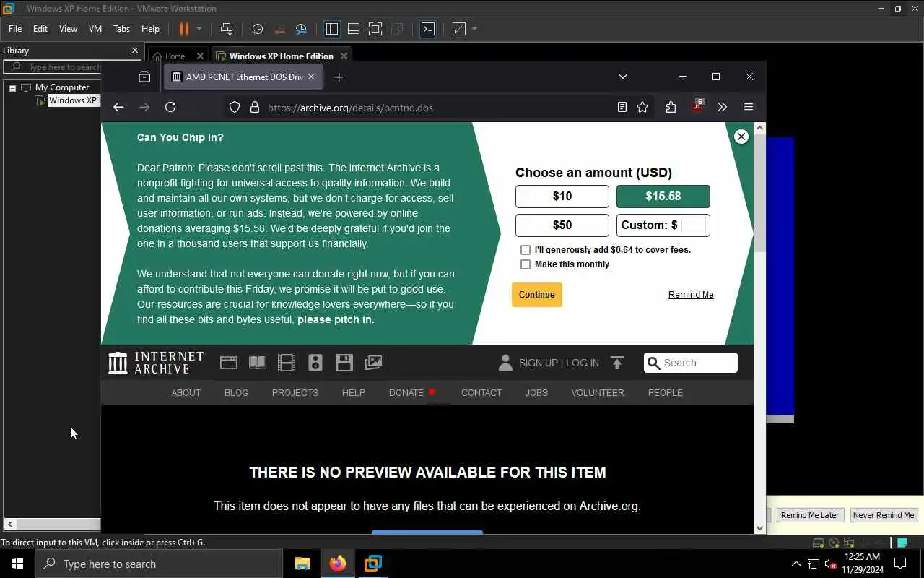This screenshot has height=578, width=924.
Task: Close the Library panel
Action: click(x=134, y=51)
